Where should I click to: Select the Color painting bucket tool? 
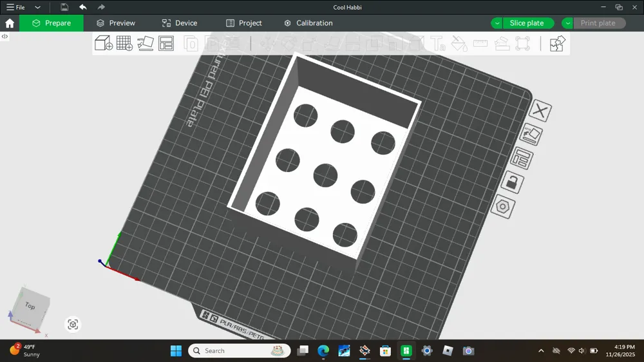pyautogui.click(x=459, y=44)
